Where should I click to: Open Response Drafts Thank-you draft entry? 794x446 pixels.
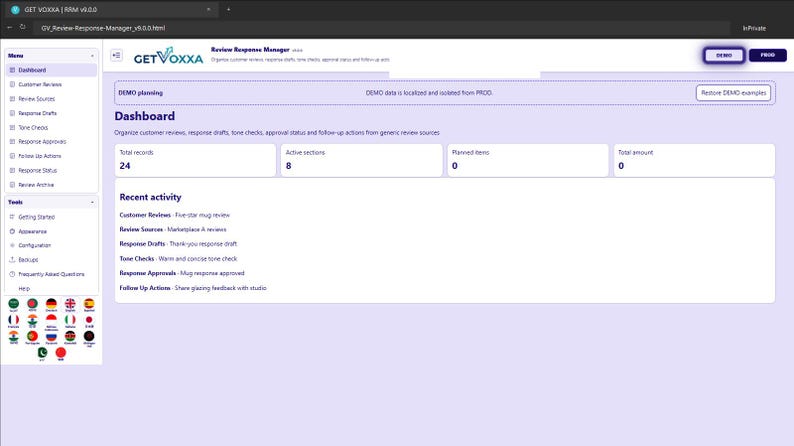click(x=178, y=244)
